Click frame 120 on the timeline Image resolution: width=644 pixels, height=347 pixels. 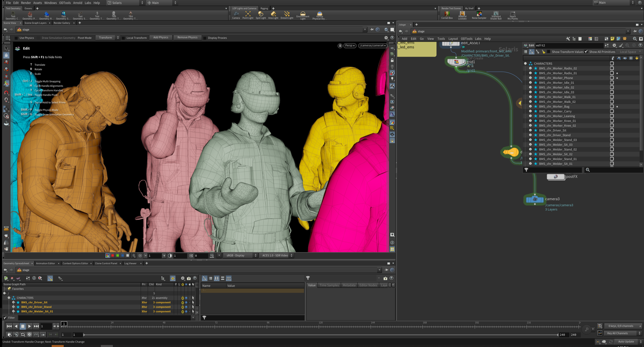click(319, 326)
